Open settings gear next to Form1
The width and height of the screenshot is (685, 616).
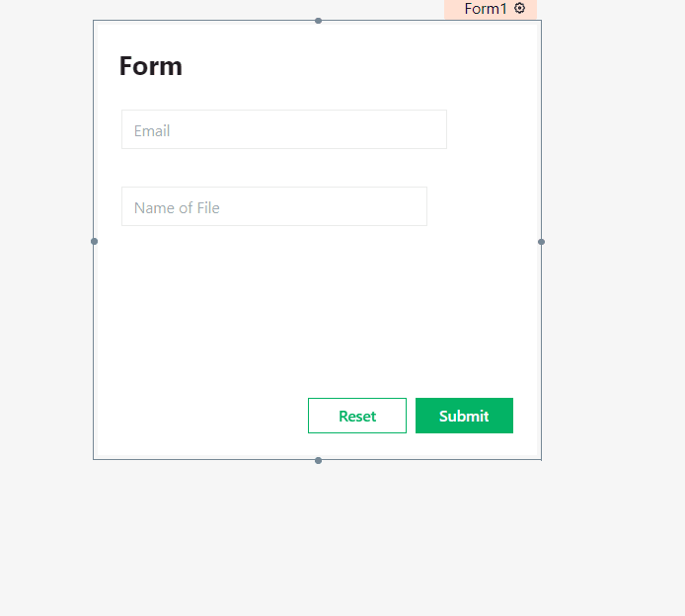pyautogui.click(x=520, y=8)
